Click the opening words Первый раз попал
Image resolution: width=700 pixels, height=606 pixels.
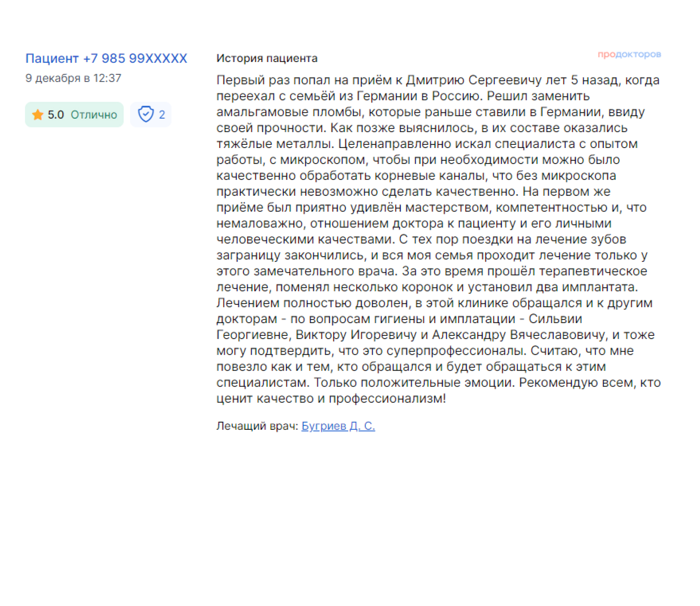[274, 80]
